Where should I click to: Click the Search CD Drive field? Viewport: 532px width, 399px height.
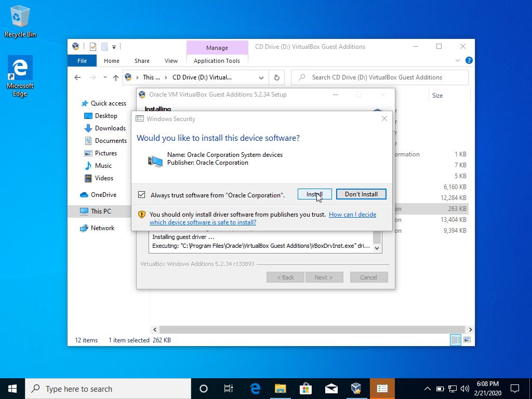point(380,77)
